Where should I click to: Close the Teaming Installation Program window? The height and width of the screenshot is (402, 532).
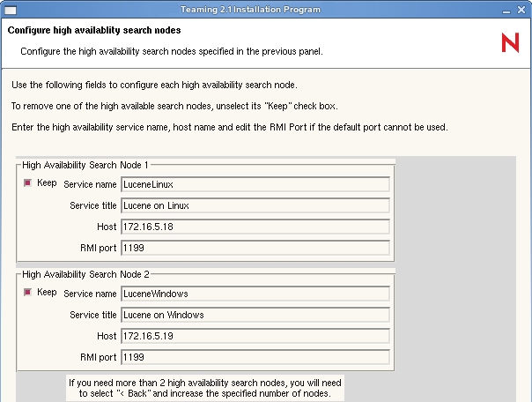pyautogui.click(x=521, y=10)
